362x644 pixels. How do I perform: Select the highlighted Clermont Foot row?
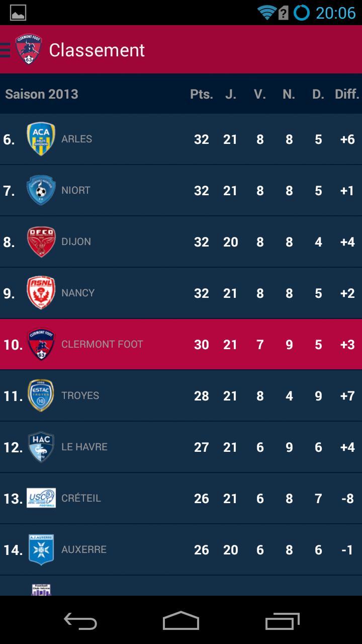click(x=181, y=344)
